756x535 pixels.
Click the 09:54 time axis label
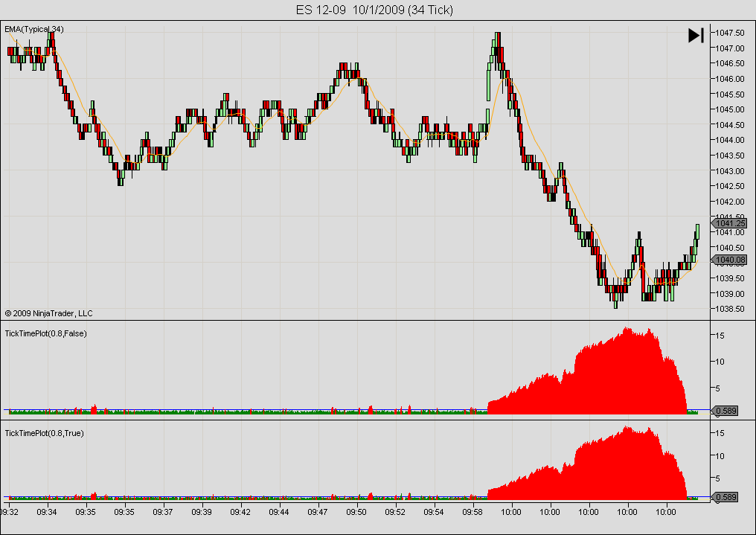(x=434, y=512)
